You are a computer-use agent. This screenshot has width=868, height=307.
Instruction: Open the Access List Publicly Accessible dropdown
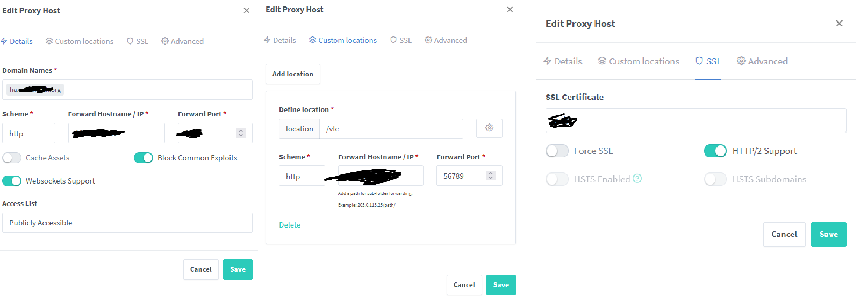127,223
